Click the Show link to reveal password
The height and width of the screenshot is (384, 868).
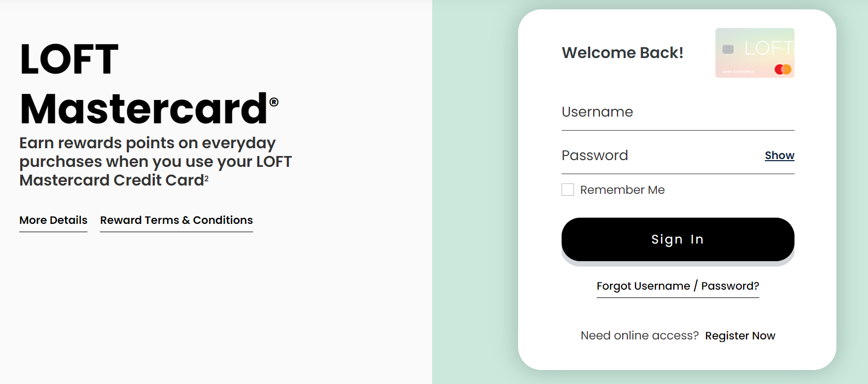pyautogui.click(x=779, y=155)
